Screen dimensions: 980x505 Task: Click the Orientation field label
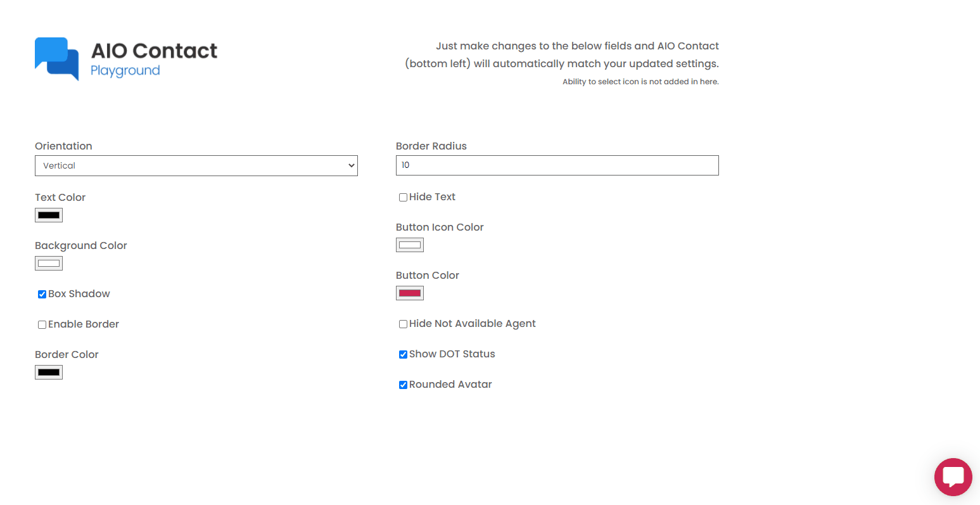pyautogui.click(x=63, y=146)
